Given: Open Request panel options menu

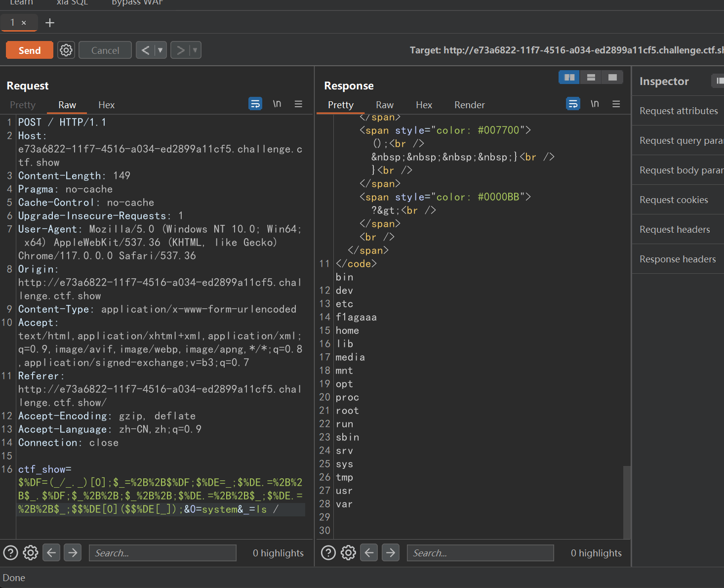Looking at the screenshot, I should click(298, 104).
